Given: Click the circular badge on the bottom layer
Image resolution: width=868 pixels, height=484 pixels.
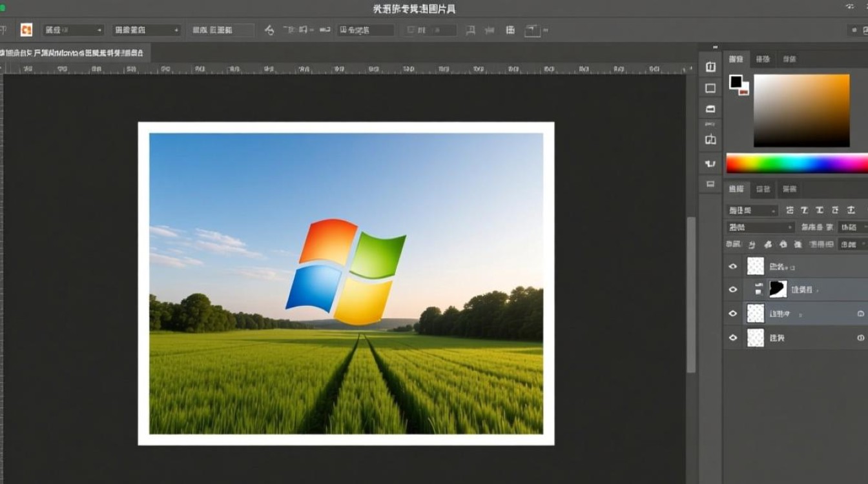Looking at the screenshot, I should (860, 338).
